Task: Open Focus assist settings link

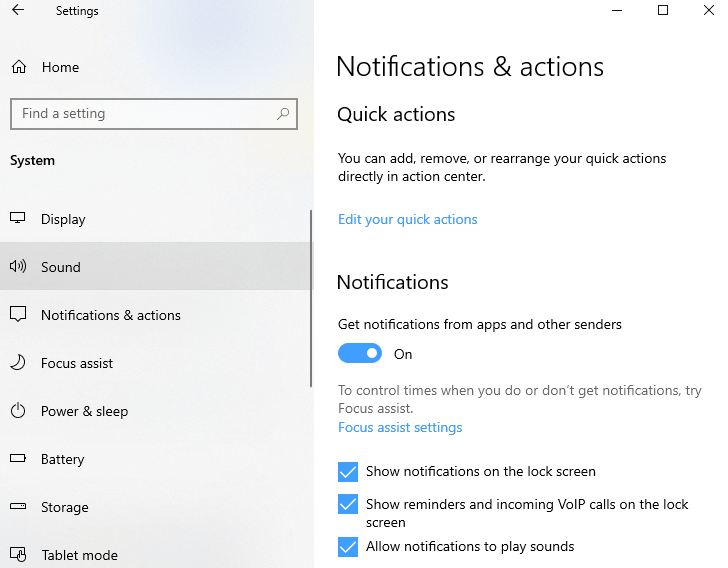Action: [400, 427]
